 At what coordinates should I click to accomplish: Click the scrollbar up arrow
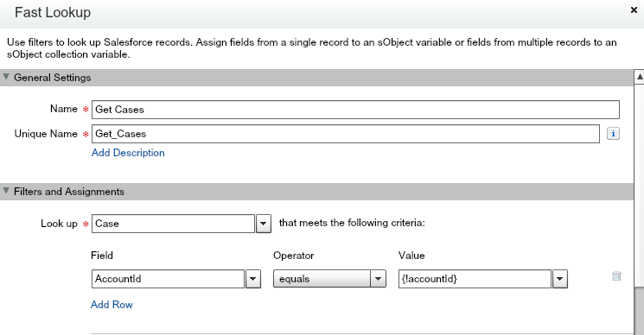pyautogui.click(x=639, y=77)
